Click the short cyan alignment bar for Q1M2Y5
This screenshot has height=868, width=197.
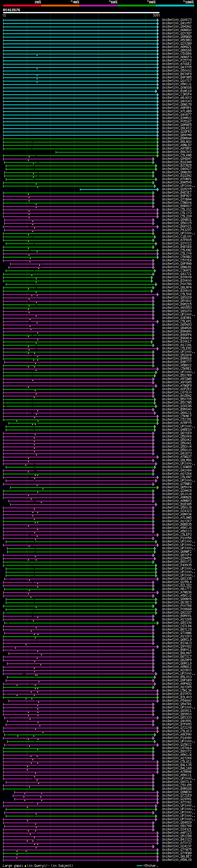click(119, 189)
